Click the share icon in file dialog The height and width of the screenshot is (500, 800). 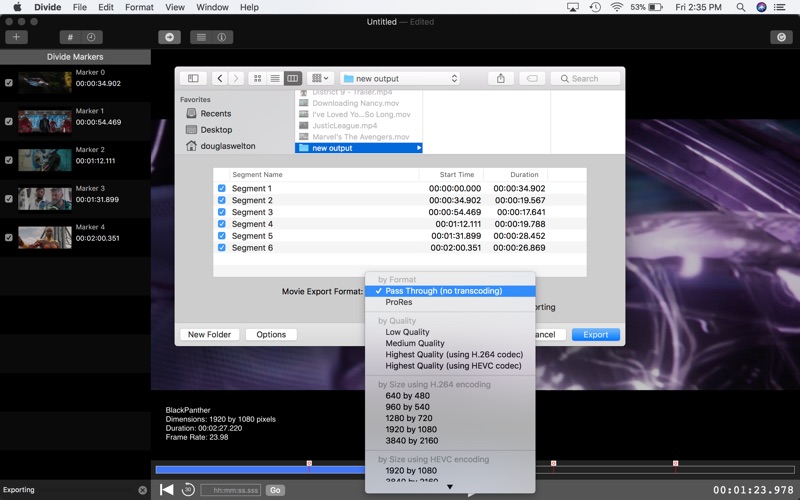coord(500,78)
